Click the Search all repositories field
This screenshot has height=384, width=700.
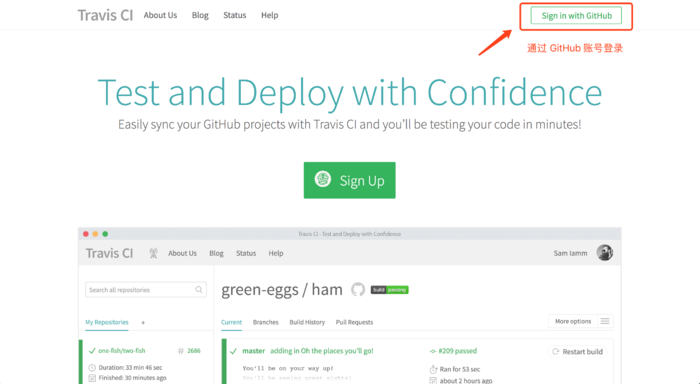tap(146, 290)
